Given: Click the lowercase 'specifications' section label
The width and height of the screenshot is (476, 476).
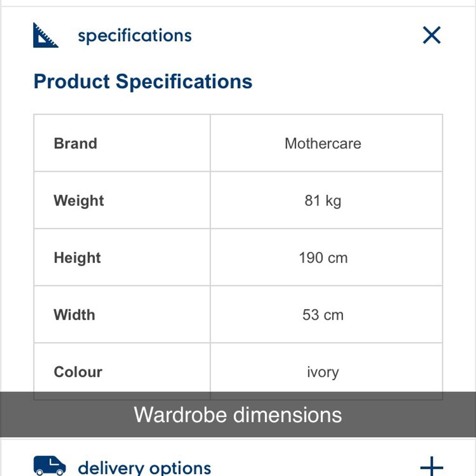Looking at the screenshot, I should 135,36.
